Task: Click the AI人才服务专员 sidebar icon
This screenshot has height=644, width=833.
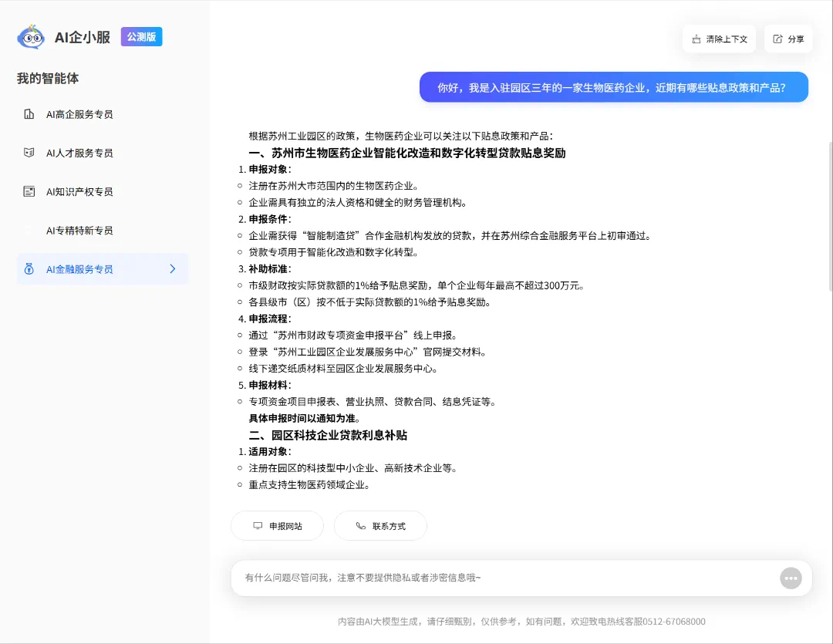Action: point(29,153)
